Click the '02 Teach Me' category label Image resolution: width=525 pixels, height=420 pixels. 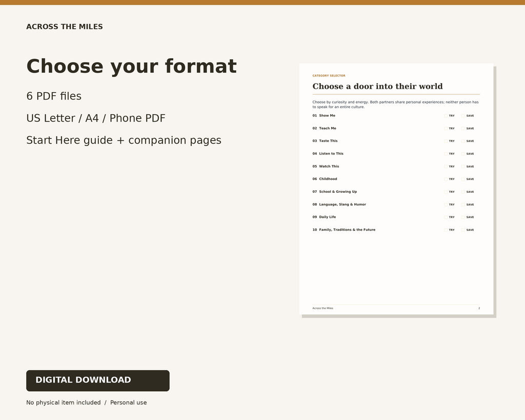[325, 128]
